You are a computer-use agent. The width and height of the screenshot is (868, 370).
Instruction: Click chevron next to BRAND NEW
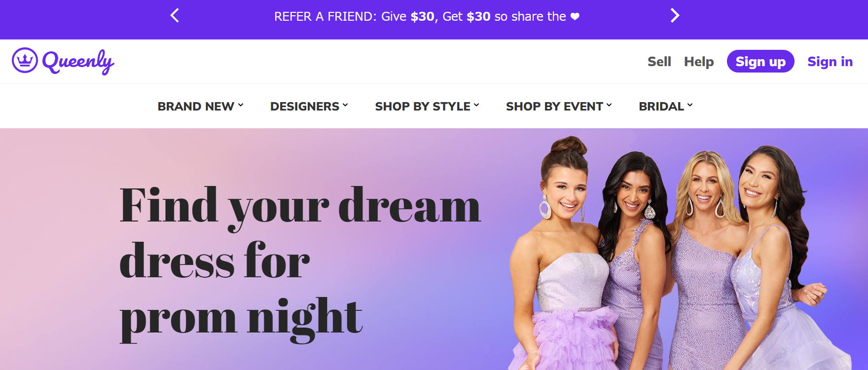[x=241, y=105]
